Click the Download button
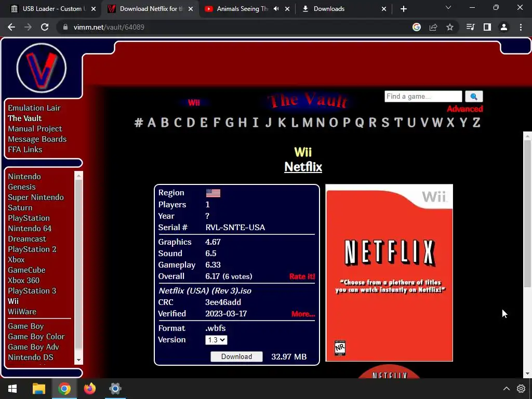 tap(236, 356)
